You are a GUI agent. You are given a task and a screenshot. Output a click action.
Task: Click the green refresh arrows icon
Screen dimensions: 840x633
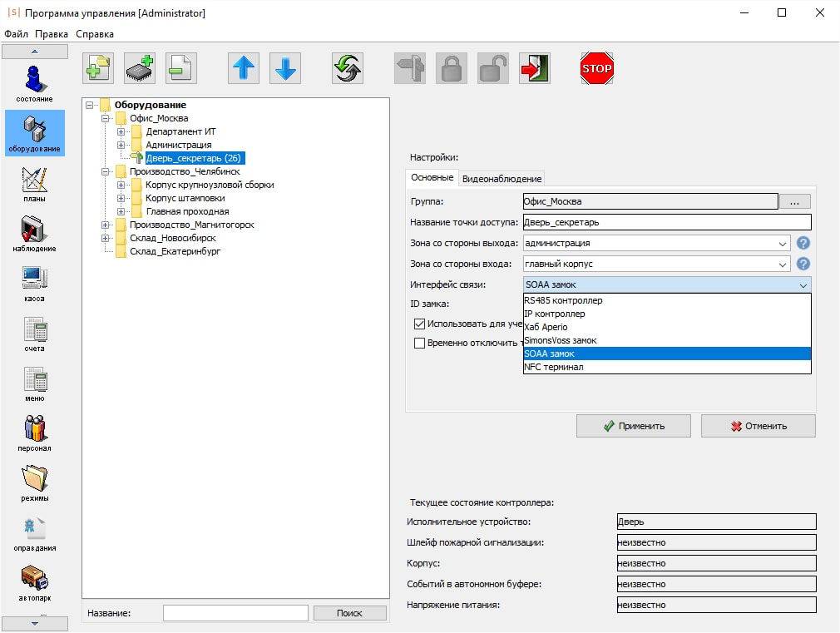(x=348, y=68)
